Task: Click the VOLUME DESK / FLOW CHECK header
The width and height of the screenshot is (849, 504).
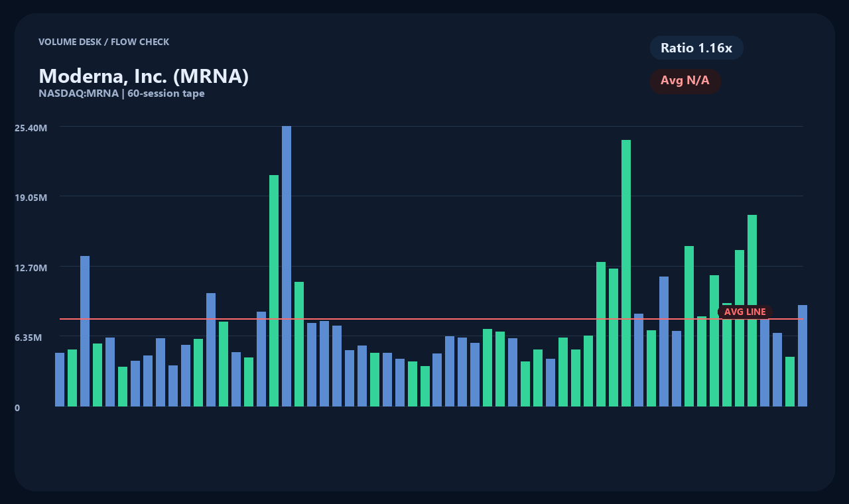Action: pyautogui.click(x=104, y=42)
